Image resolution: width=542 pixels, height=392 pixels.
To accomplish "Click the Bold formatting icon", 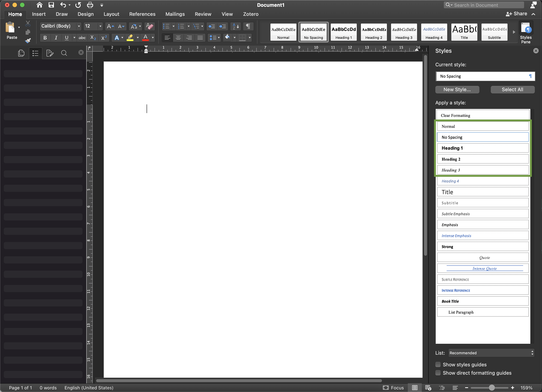I will 45,38.
